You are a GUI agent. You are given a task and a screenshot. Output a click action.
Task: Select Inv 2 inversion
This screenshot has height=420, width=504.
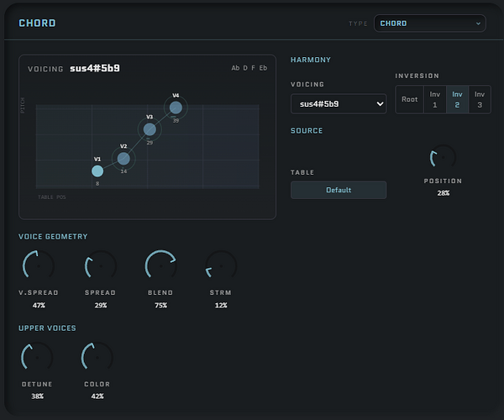[x=458, y=99]
